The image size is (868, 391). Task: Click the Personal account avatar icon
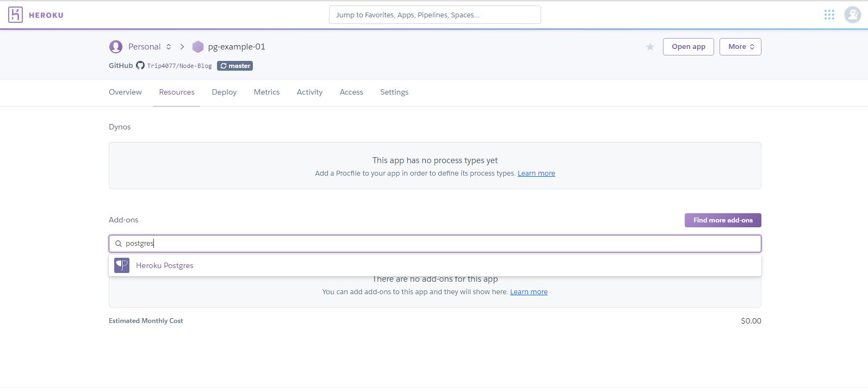(116, 47)
